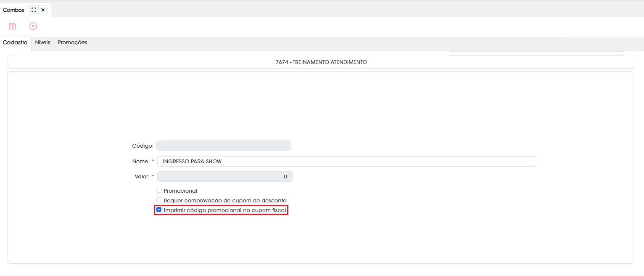Viewport: 644px width, 276px height.
Task: Enable the Promocional checkbox
Action: 159,191
